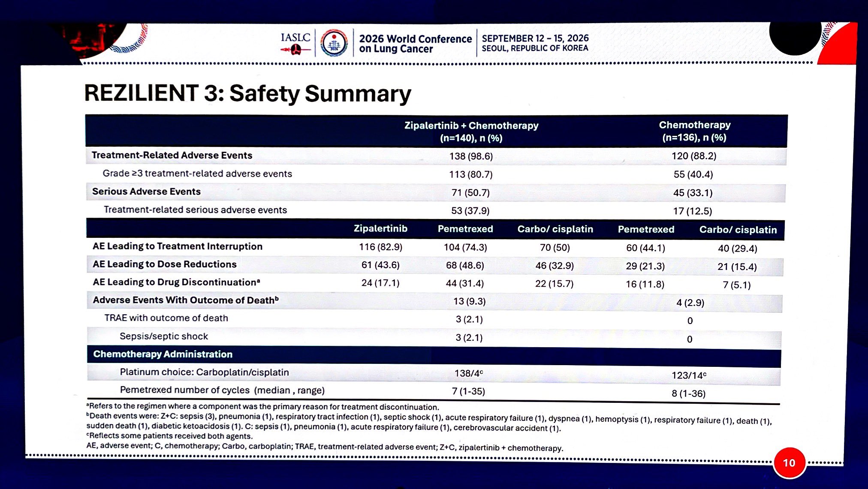
Task: Select the TRAE with outcome of death label
Action: [166, 318]
